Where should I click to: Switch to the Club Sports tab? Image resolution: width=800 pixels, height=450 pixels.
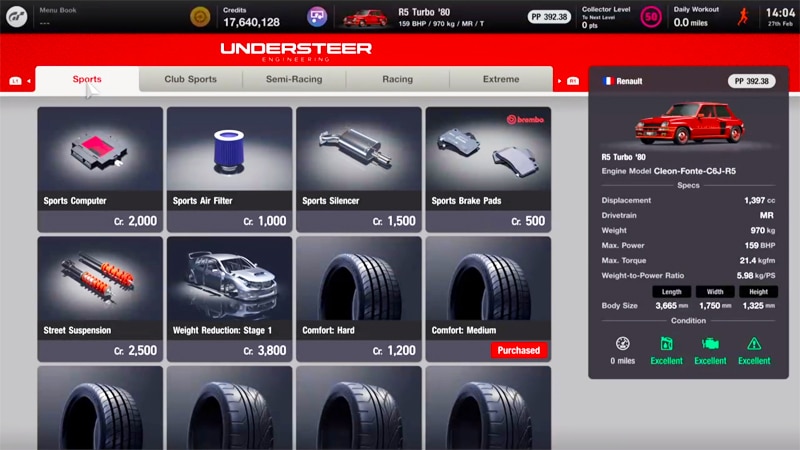pyautogui.click(x=190, y=79)
